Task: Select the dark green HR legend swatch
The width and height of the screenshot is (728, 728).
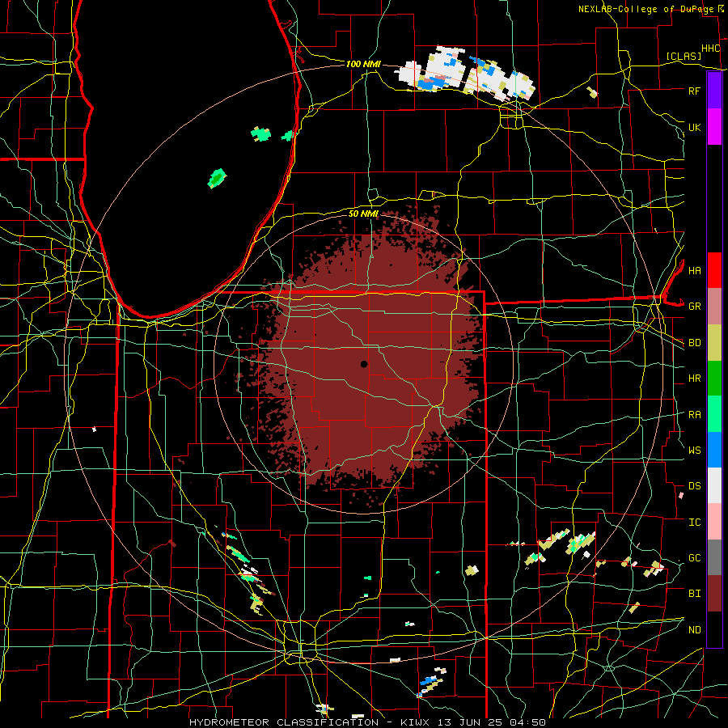Action: [x=714, y=379]
